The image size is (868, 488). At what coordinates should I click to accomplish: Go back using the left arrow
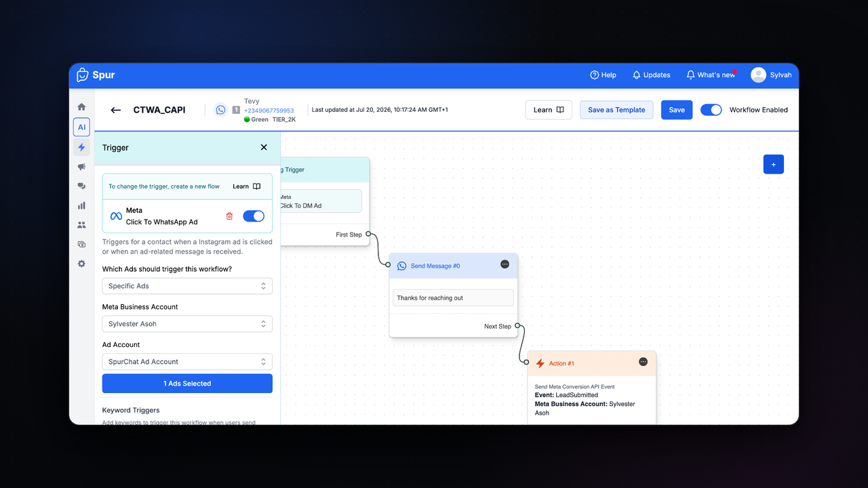coord(116,110)
